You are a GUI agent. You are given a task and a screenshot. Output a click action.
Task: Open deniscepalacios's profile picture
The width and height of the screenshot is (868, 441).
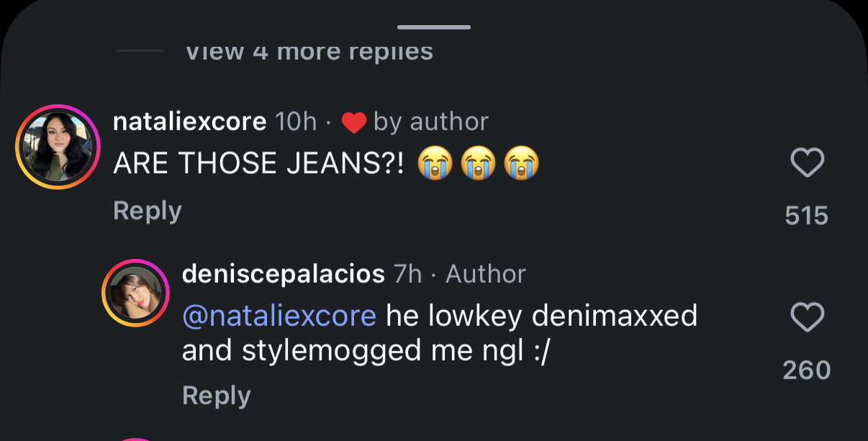(x=135, y=294)
